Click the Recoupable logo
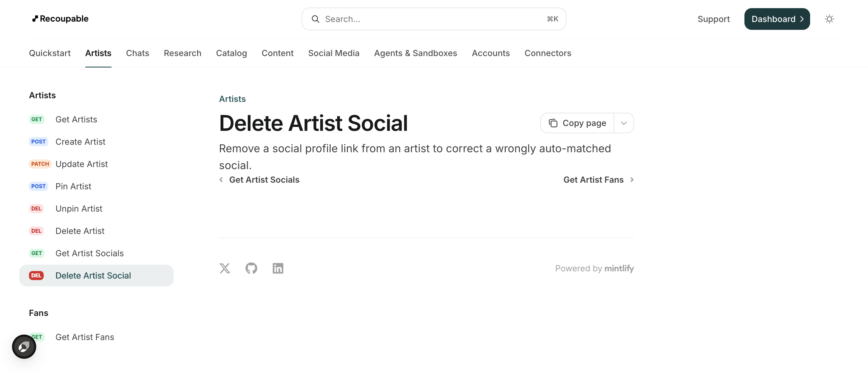This screenshot has height=372, width=868. (60, 18)
